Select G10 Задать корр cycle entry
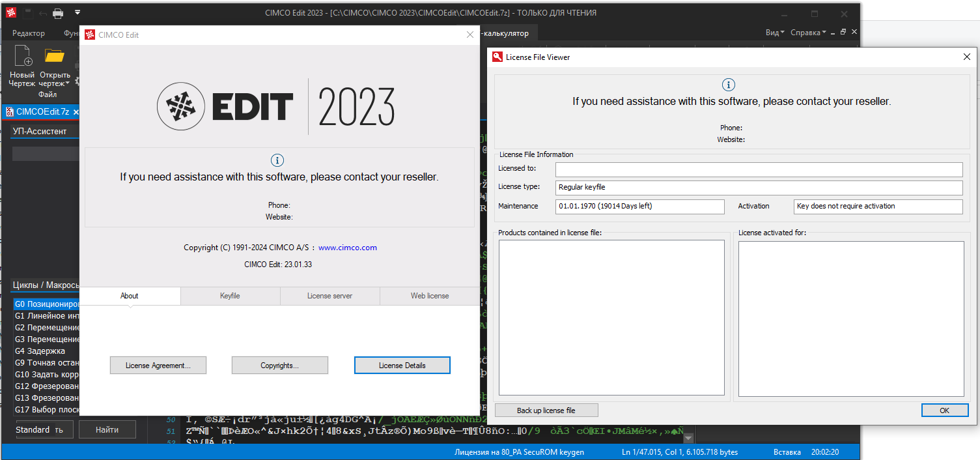The width and height of the screenshot is (980, 460). tap(47, 375)
